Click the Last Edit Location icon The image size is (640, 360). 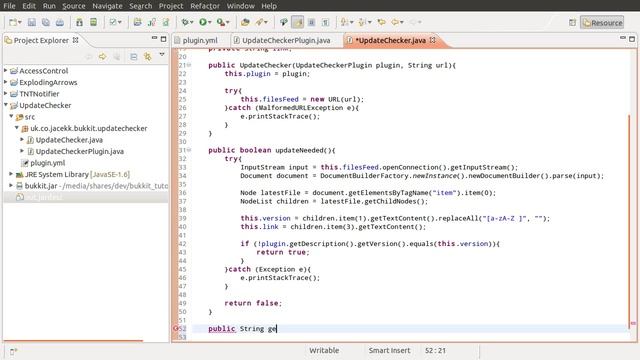tap(381, 22)
